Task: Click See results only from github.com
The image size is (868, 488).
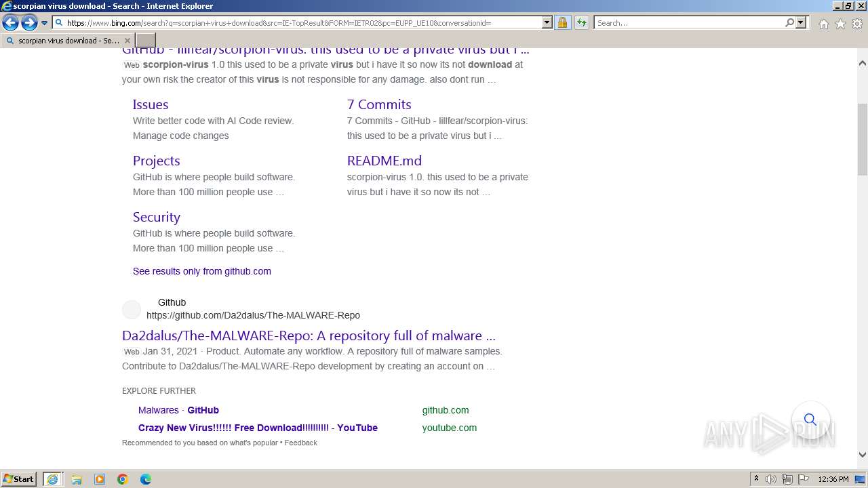Action: click(x=202, y=271)
